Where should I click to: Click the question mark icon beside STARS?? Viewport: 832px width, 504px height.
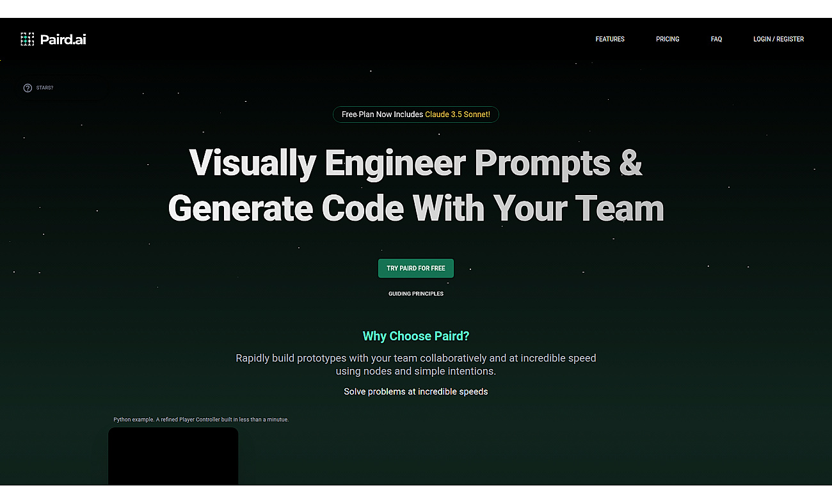(28, 88)
